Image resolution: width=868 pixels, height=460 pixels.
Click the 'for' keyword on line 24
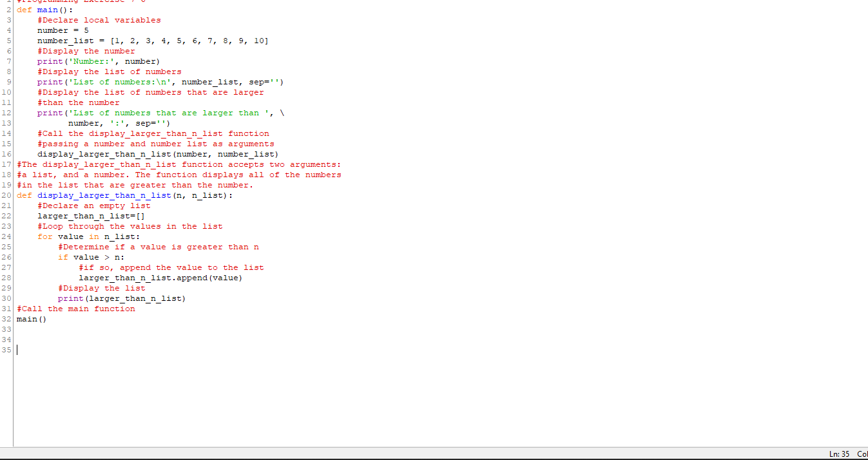pos(44,236)
